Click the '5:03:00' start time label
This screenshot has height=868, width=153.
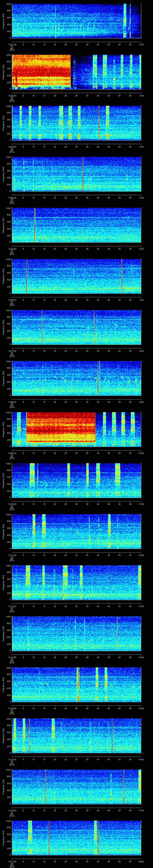coord(12,147)
